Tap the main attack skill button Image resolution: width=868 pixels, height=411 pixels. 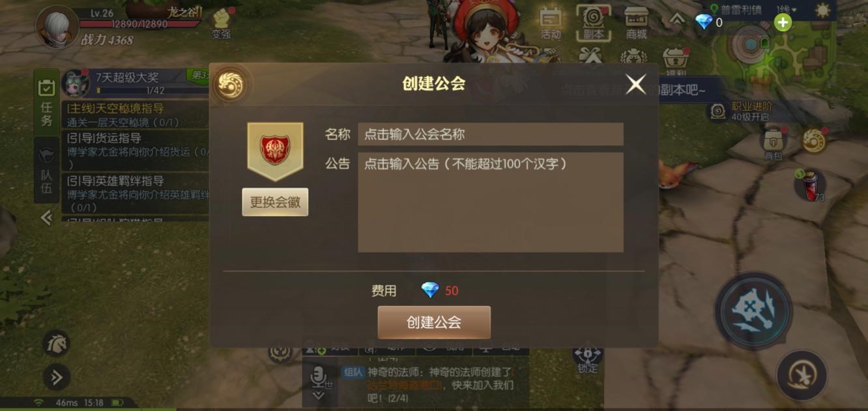tap(753, 312)
